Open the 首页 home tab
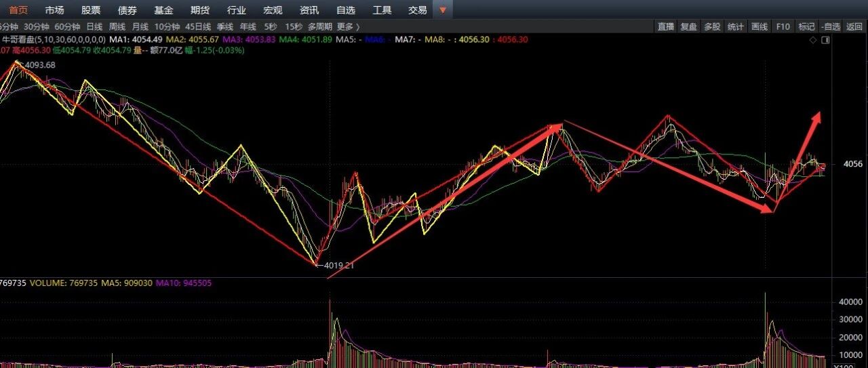Image resolution: width=868 pixels, height=368 pixels. (x=18, y=10)
